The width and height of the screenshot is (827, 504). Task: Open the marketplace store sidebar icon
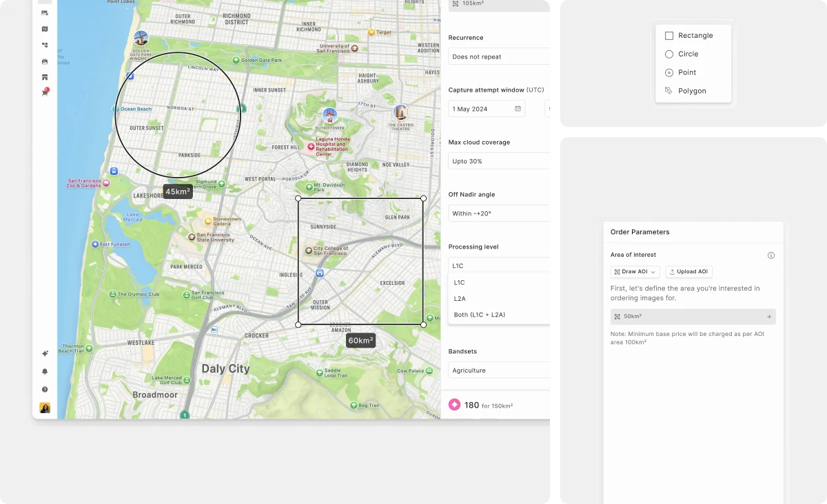45,77
